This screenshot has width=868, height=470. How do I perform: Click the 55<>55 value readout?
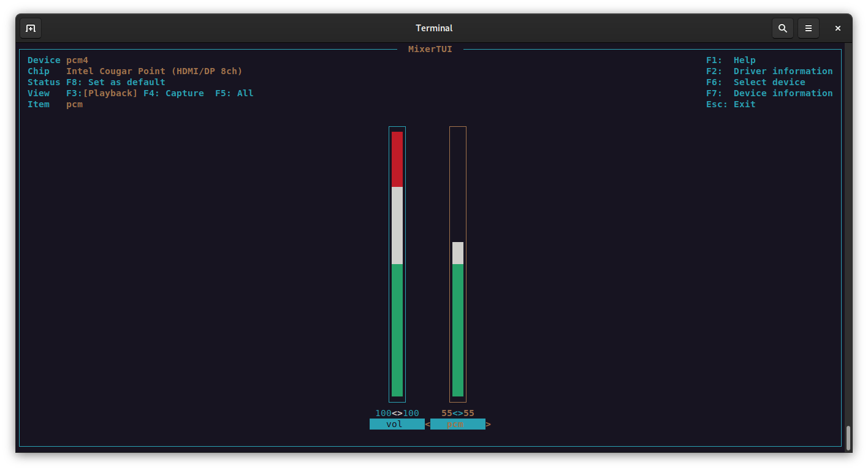pos(458,412)
